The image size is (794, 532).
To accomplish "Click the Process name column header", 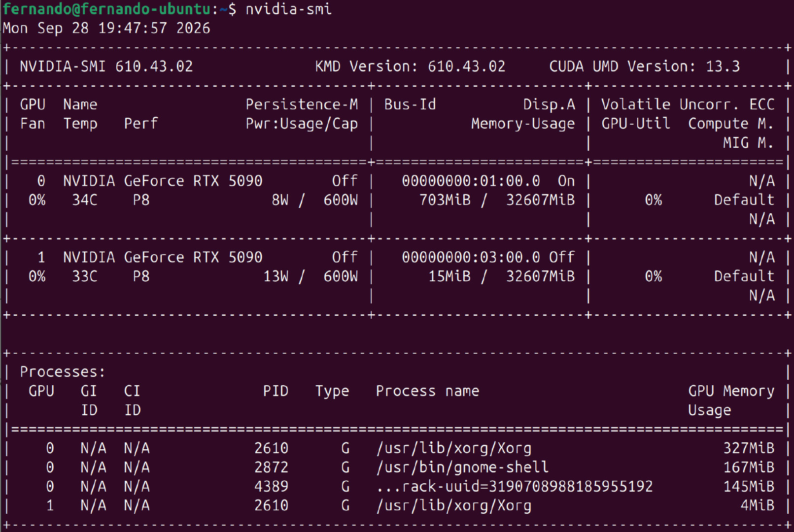I will [427, 391].
